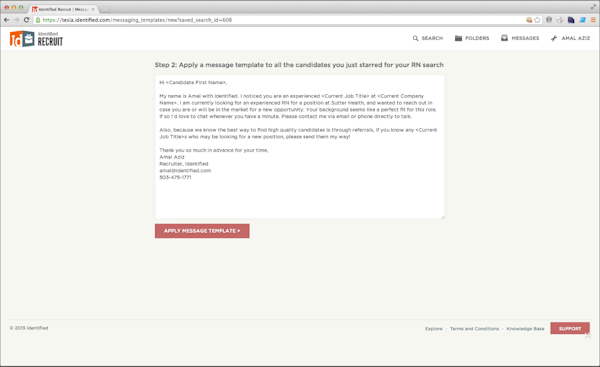Click the browser forward arrow

click(x=16, y=20)
